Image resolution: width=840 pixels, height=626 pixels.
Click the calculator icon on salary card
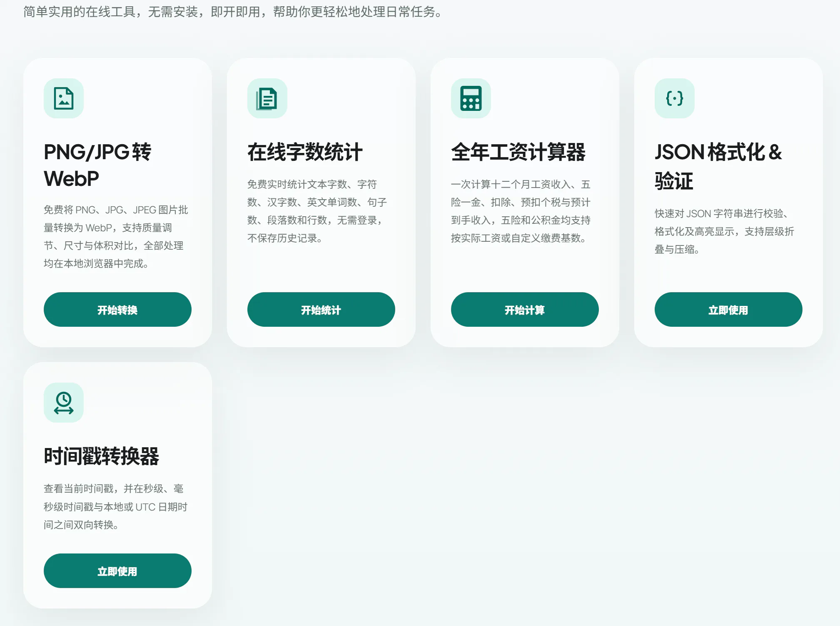point(471,98)
